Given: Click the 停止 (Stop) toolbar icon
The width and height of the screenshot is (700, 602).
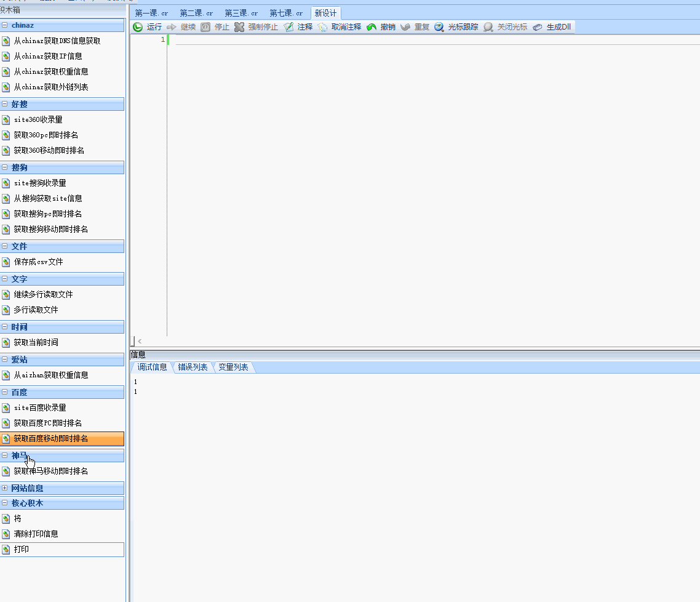Looking at the screenshot, I should pyautogui.click(x=205, y=27).
